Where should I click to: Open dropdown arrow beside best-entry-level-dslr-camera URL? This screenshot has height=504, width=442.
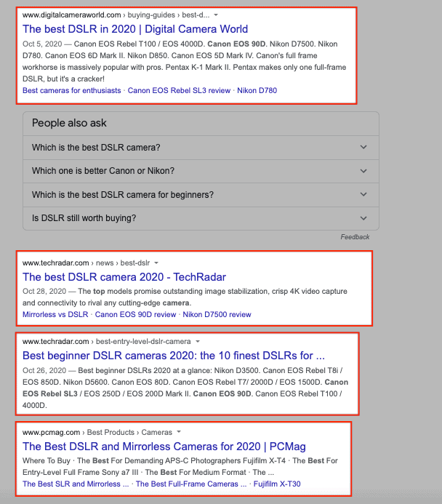coord(198,341)
